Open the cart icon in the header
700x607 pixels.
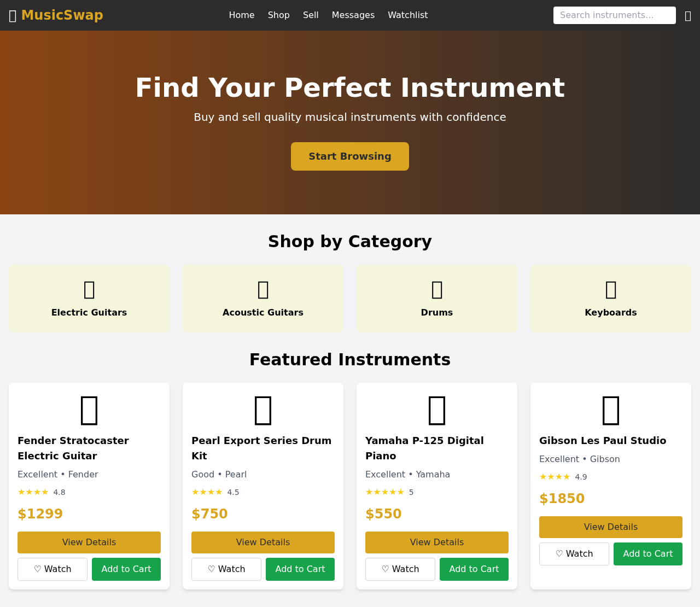tap(689, 15)
